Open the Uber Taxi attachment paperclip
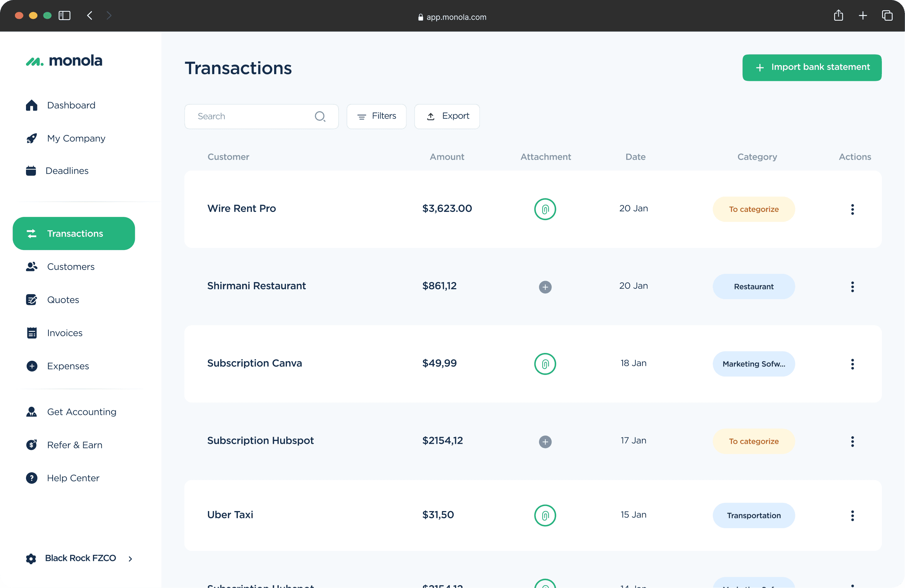Viewport: 905px width, 588px height. [545, 515]
